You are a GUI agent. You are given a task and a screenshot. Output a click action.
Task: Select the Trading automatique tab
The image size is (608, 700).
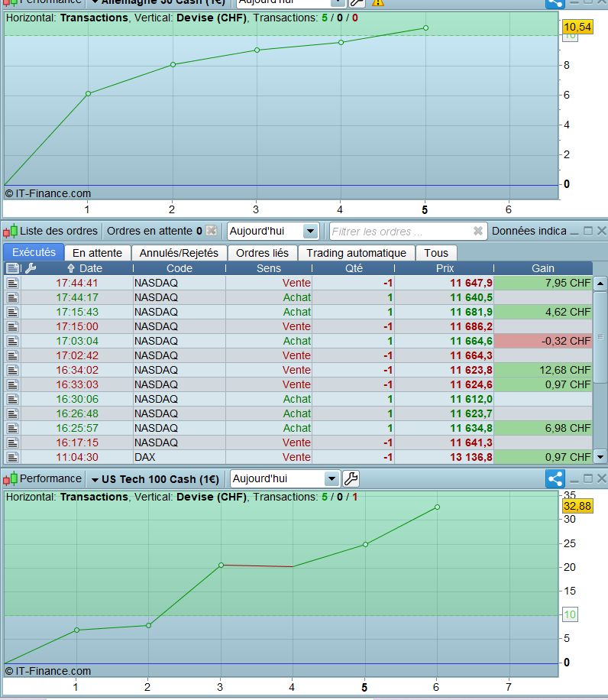click(357, 253)
